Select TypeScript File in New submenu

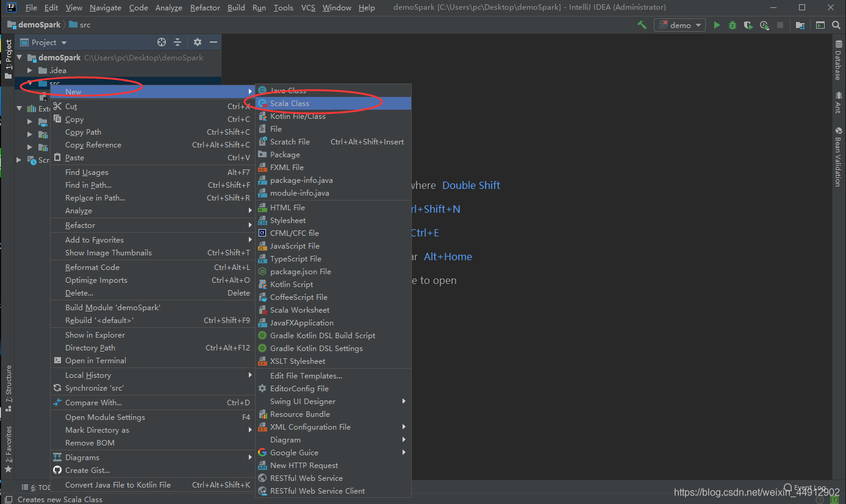tap(333, 258)
